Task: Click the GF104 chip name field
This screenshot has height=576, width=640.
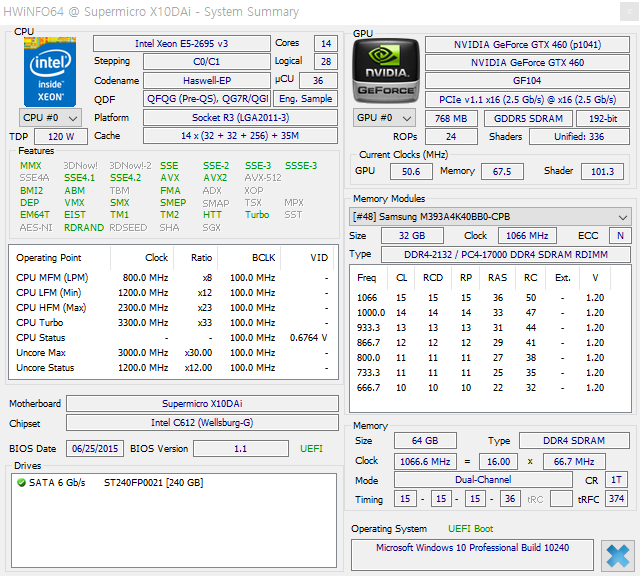Action: point(527,80)
